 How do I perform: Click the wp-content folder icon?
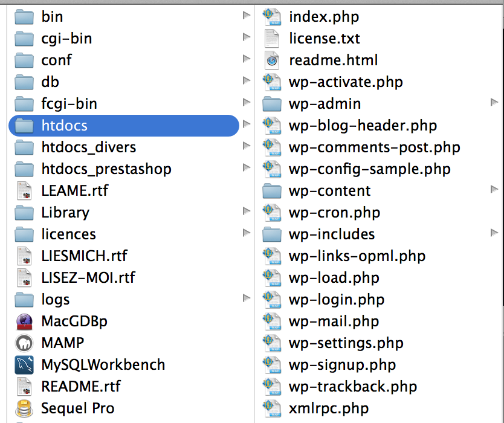pos(272,191)
